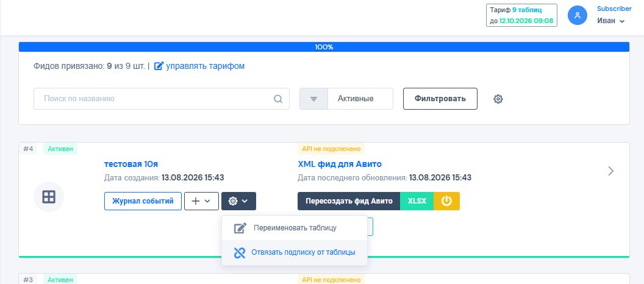This screenshot has width=644, height=284.
Task: Open the Иван account dropdown
Action: point(610,21)
